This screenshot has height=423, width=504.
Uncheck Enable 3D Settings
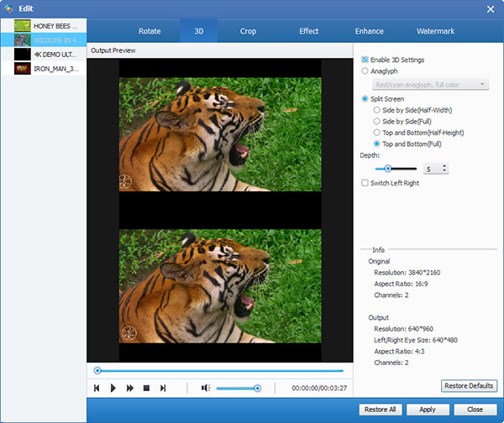[365, 60]
